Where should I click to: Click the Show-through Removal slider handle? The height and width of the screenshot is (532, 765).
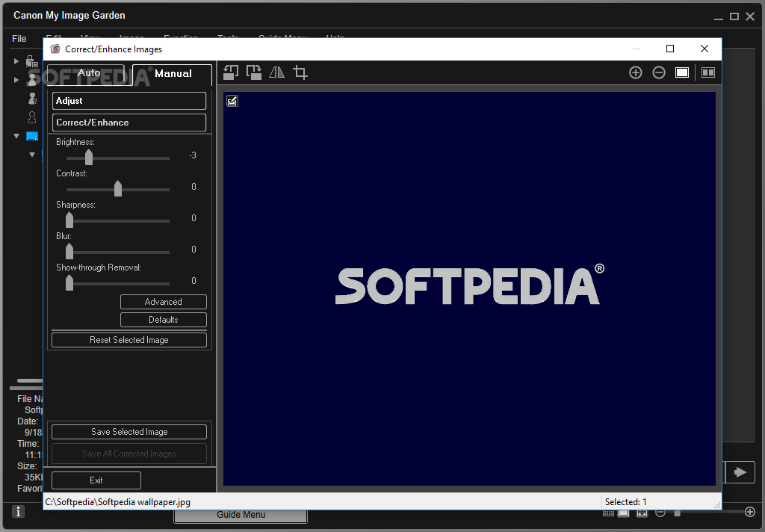[69, 282]
